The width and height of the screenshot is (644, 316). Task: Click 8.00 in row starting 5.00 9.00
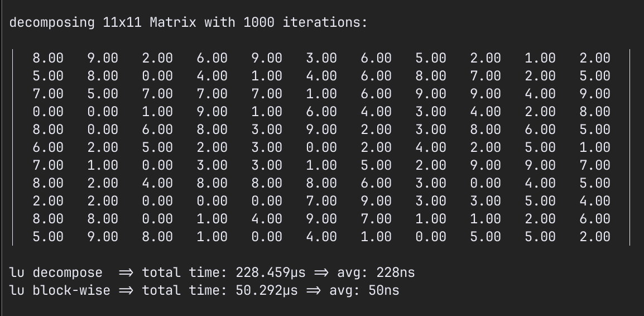(x=157, y=237)
